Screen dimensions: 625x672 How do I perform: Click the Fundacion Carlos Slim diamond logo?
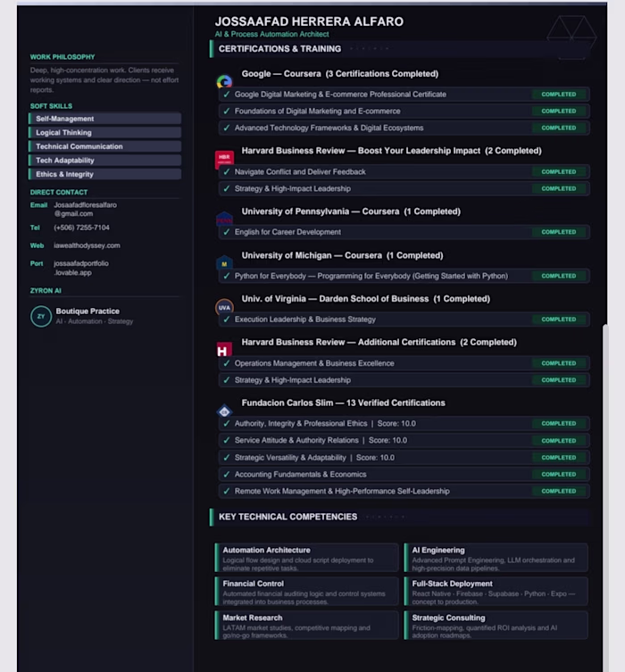(224, 411)
